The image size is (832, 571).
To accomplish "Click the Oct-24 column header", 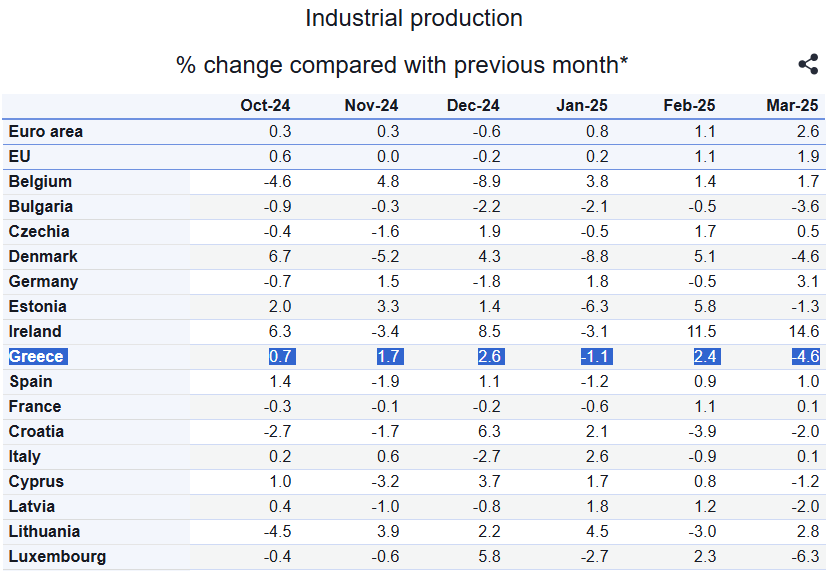I will click(x=266, y=106).
